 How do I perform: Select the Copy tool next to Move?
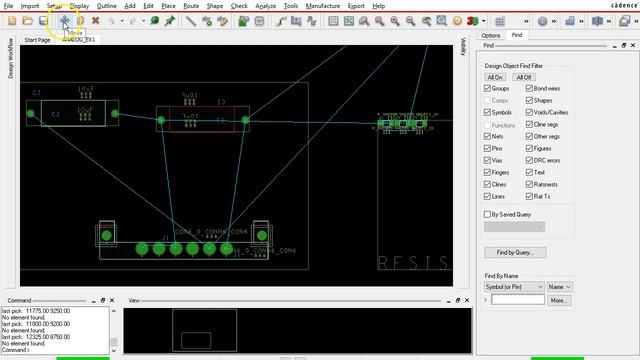click(80, 21)
